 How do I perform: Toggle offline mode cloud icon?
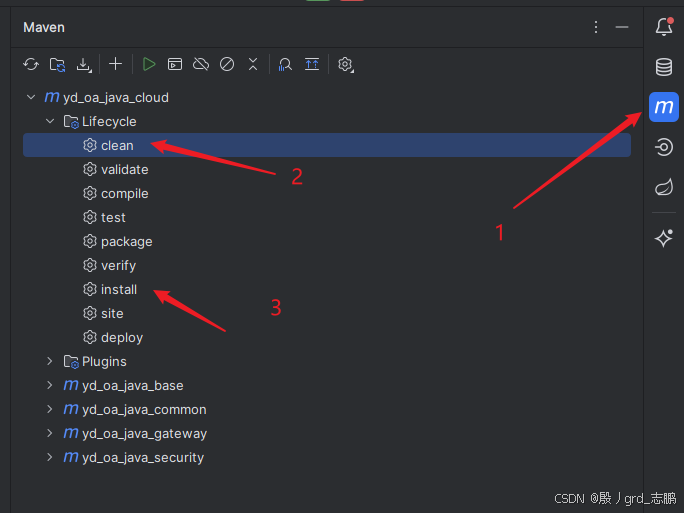point(201,64)
